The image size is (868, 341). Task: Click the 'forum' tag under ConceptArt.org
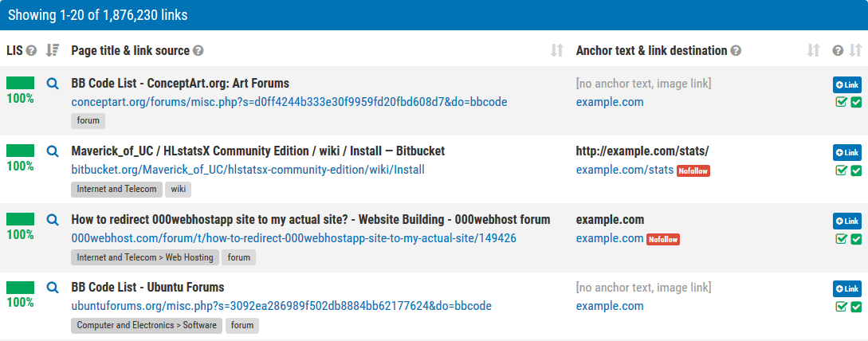click(88, 121)
